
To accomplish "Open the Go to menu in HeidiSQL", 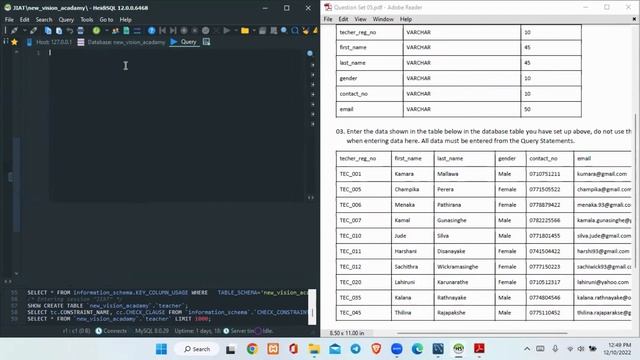I will click(x=106, y=20).
